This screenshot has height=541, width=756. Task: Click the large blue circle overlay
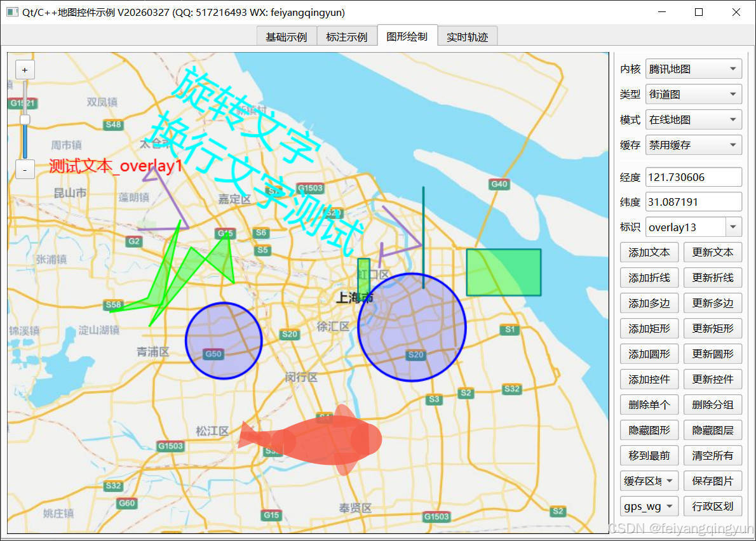[412, 328]
